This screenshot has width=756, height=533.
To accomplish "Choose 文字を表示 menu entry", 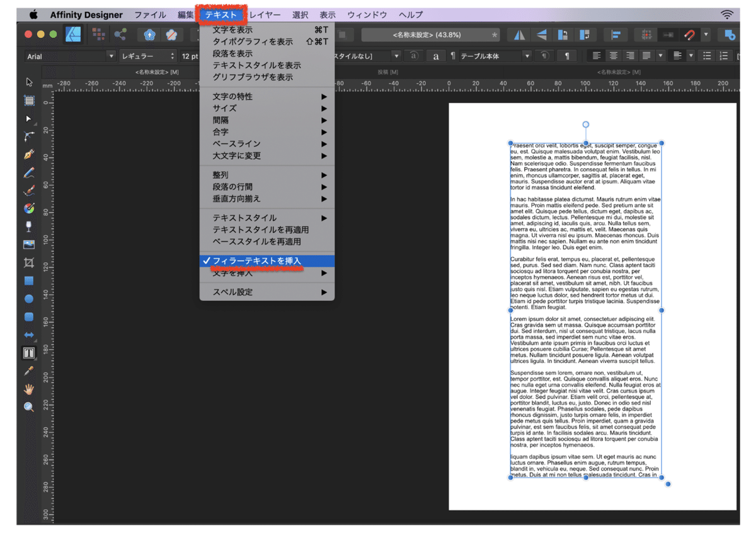I will coord(267,30).
